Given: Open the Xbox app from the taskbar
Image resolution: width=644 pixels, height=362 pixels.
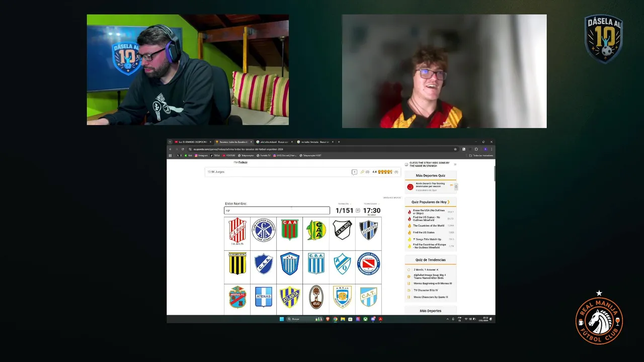Looking at the screenshot, I should point(365,319).
